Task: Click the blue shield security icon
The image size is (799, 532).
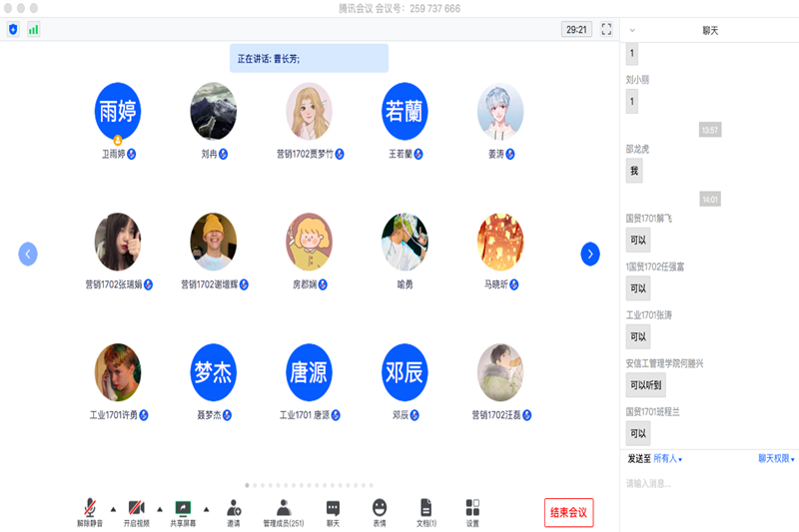Action: [13, 30]
